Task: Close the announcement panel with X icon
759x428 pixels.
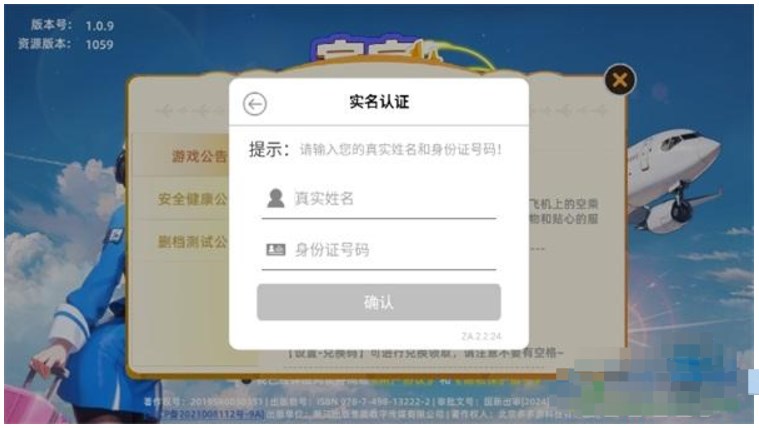Action: [620, 80]
